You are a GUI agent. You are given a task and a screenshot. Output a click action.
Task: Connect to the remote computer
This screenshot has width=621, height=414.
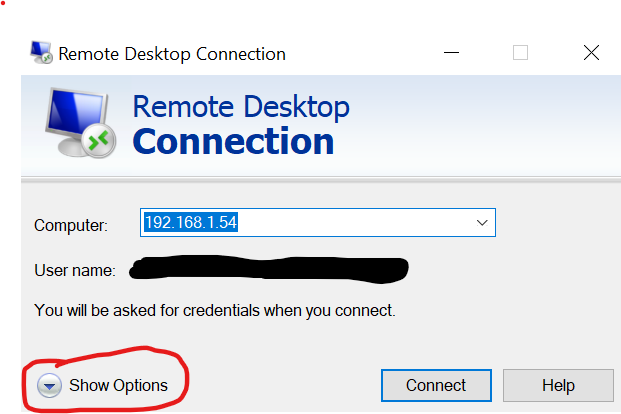(x=436, y=385)
